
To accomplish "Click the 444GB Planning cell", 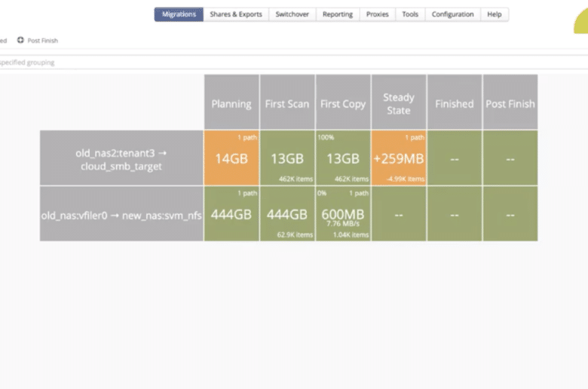I will pyautogui.click(x=231, y=214).
